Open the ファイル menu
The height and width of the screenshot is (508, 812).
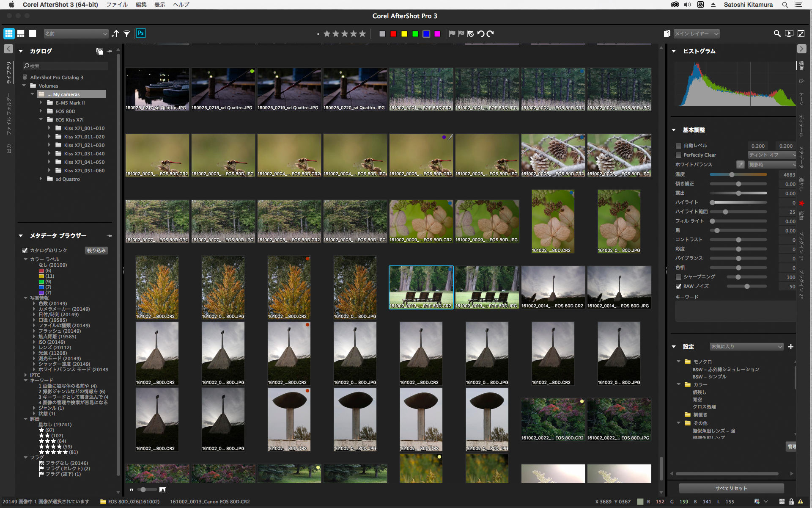pos(117,5)
